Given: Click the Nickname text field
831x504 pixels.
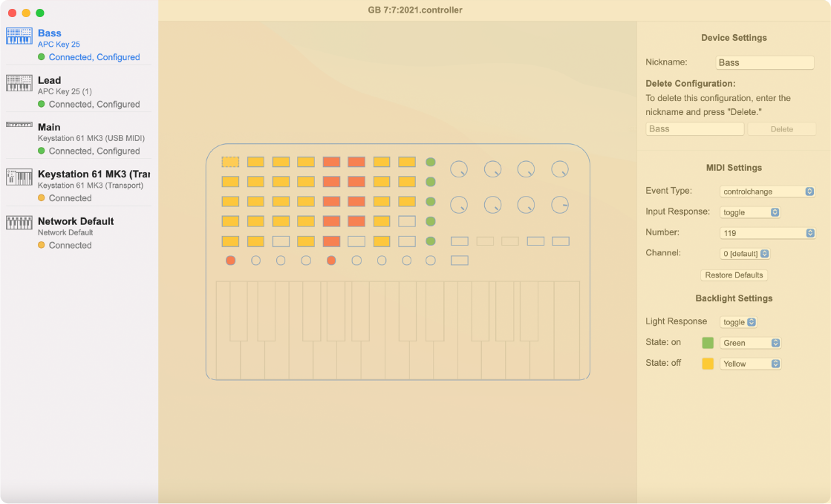Looking at the screenshot, I should pos(765,62).
